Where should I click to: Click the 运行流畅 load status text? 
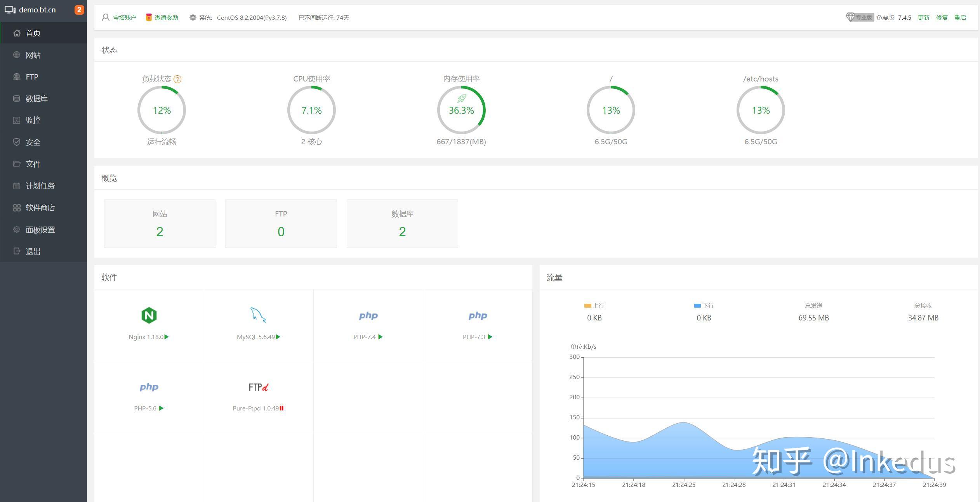click(x=162, y=142)
